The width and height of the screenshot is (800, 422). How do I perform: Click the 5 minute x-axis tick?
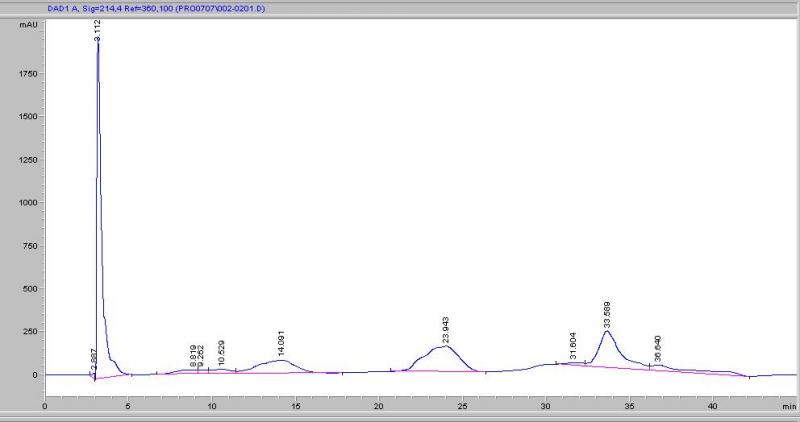pos(128,407)
